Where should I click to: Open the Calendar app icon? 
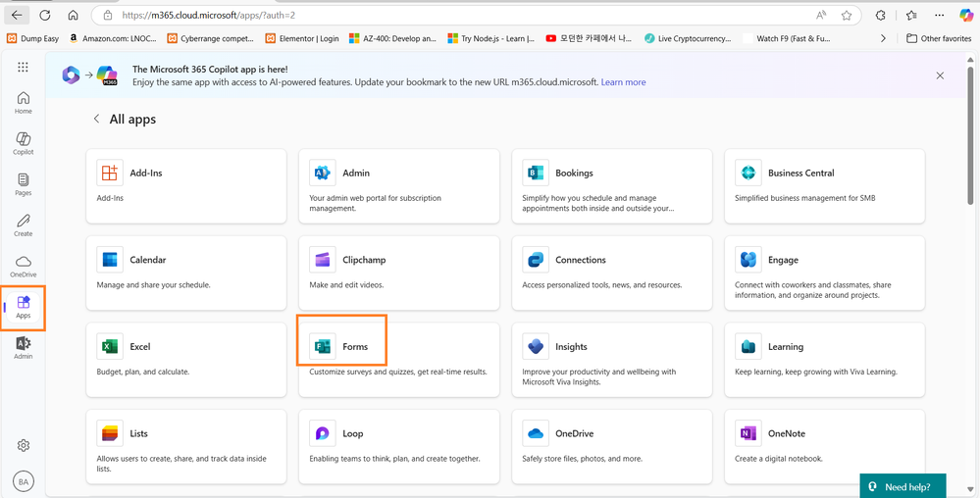(109, 260)
